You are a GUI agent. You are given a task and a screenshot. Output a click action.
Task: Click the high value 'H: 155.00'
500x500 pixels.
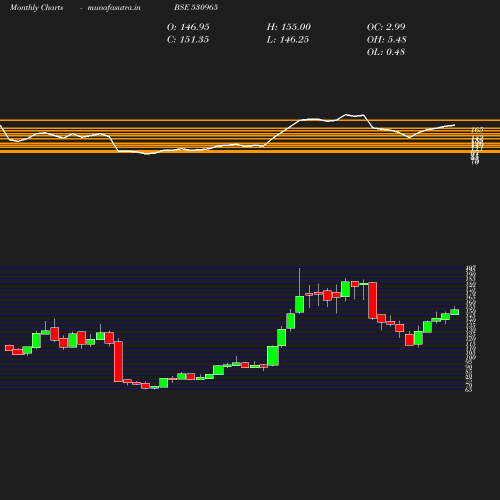pos(289,27)
